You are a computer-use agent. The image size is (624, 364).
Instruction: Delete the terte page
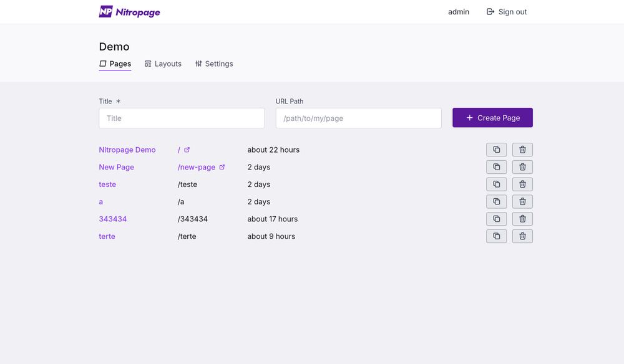(522, 236)
